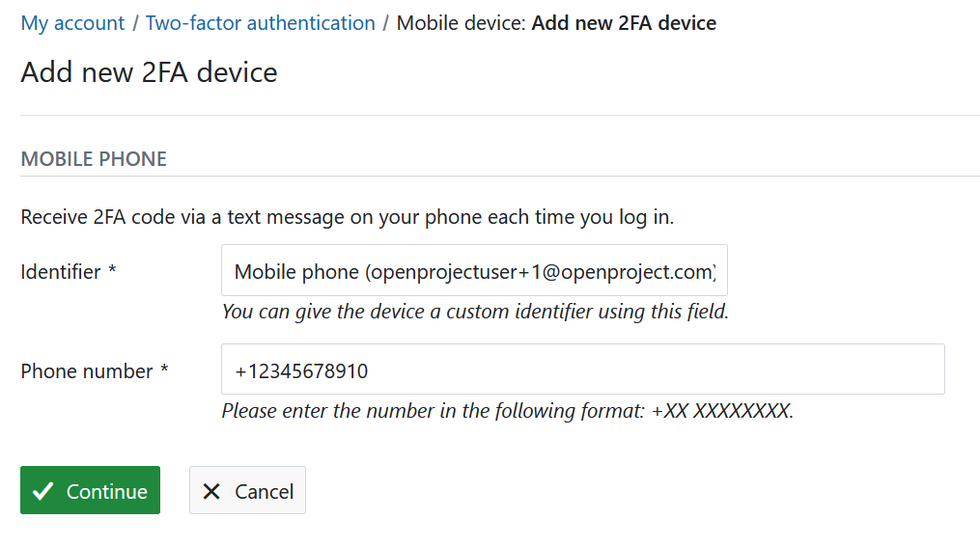Click the required asterisk beside Phone number
980x547 pixels.
click(165, 370)
